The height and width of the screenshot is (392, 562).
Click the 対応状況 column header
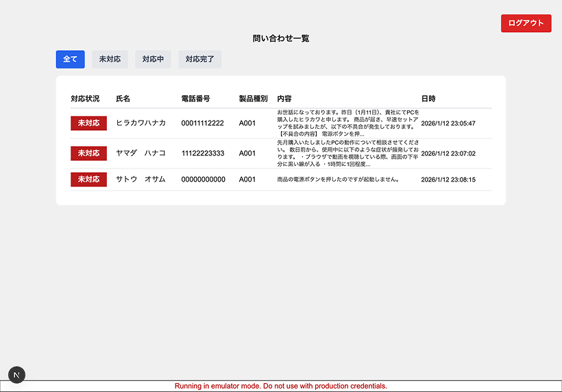pyautogui.click(x=85, y=99)
